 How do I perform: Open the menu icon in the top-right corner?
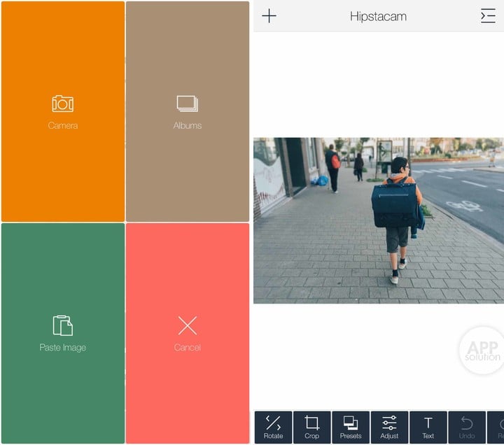488,16
